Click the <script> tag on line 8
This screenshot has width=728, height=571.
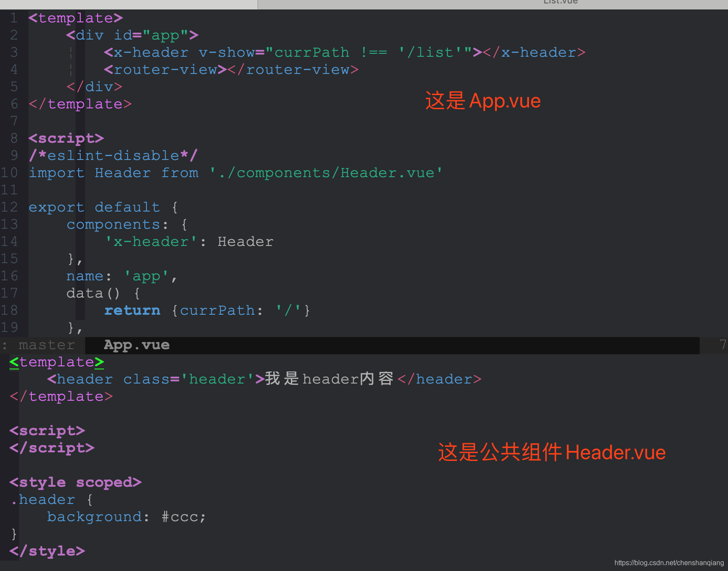(66, 138)
